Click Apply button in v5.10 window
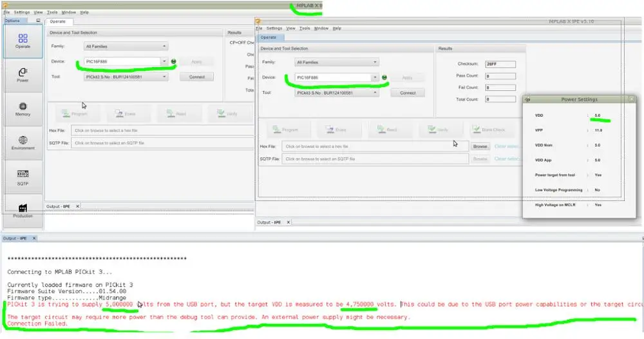 tap(408, 78)
